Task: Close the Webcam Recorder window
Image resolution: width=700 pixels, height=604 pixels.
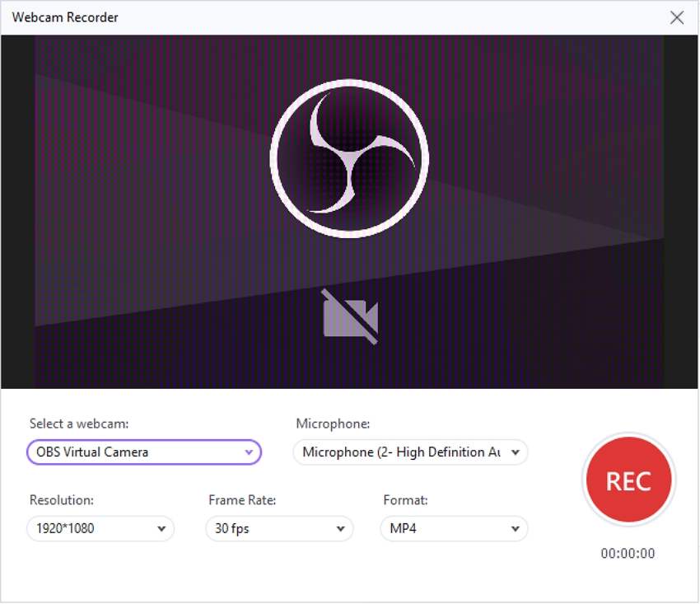Action: [x=677, y=17]
